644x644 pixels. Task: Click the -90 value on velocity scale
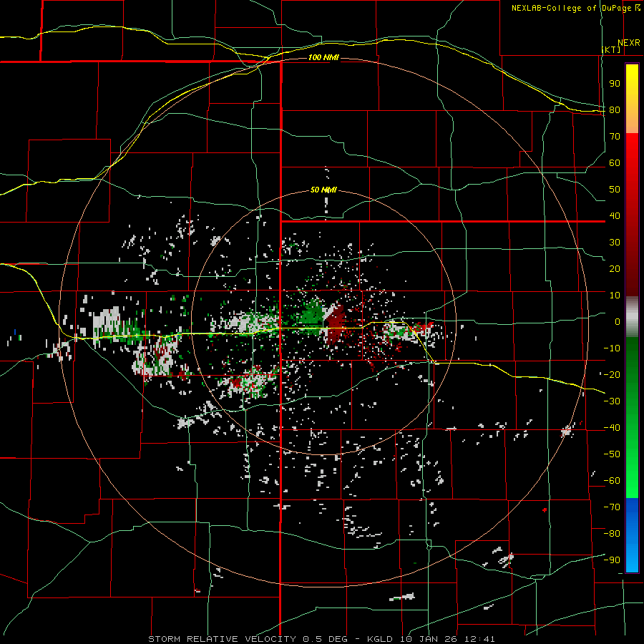[x=612, y=560]
